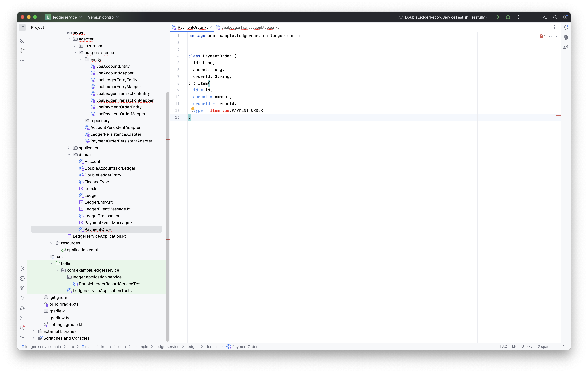
Task: Open the Project tool window folder icon
Action: coord(22,27)
